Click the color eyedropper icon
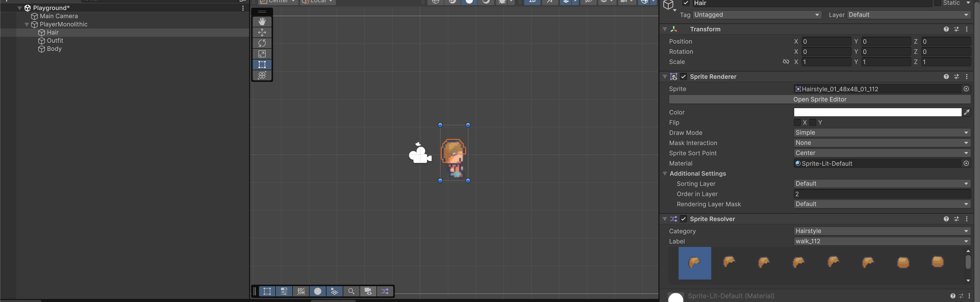This screenshot has height=302, width=980. pos(967,112)
